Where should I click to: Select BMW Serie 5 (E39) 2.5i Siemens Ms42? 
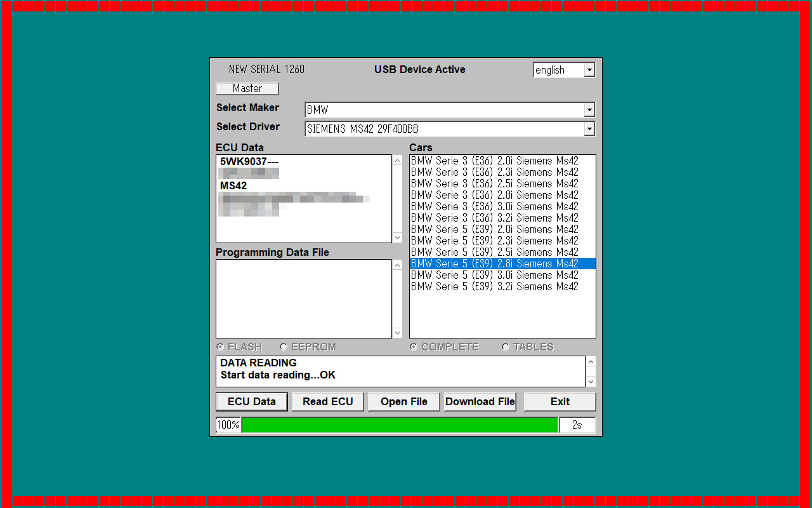coord(502,252)
